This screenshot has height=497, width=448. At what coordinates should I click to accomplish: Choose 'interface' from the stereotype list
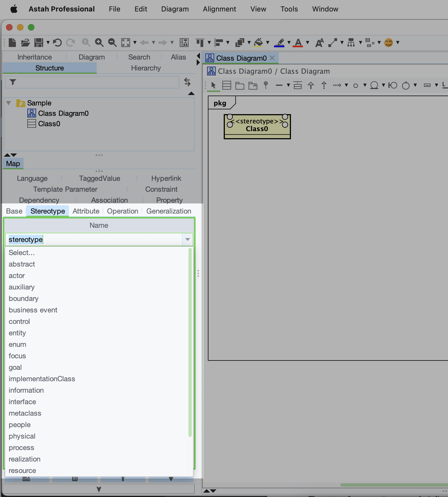(x=22, y=402)
